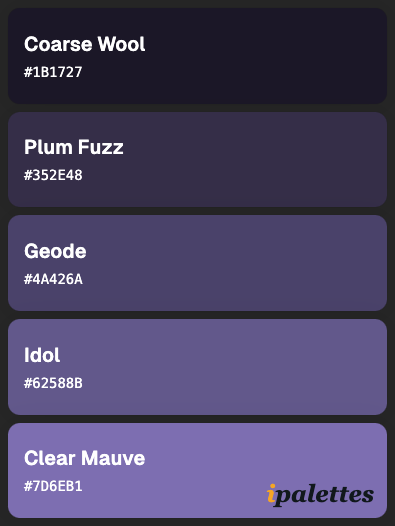Click the word Mauve in the last swatch
Screen dimensions: 395x526
coord(113,458)
